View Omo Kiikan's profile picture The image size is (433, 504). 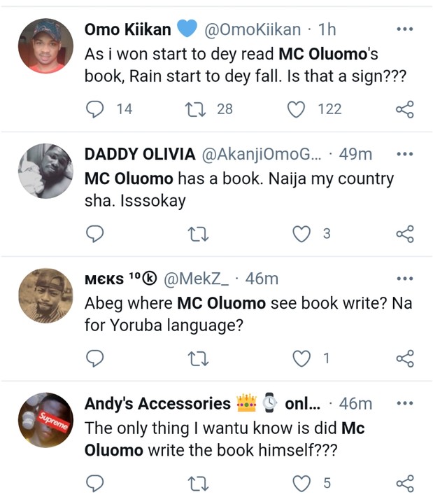45,46
